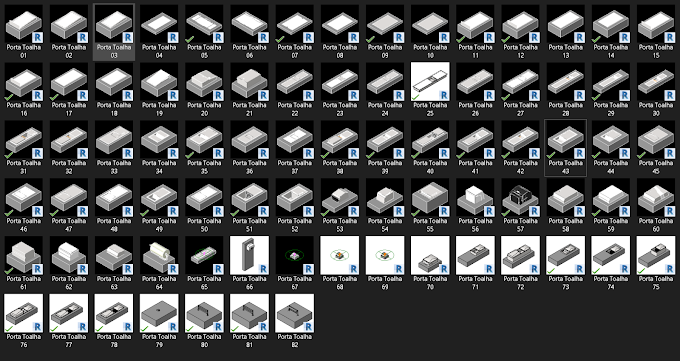Click the 'Porta Toalha 33' name label
Image resolution: width=680 pixels, height=361 pixels.
(114, 167)
